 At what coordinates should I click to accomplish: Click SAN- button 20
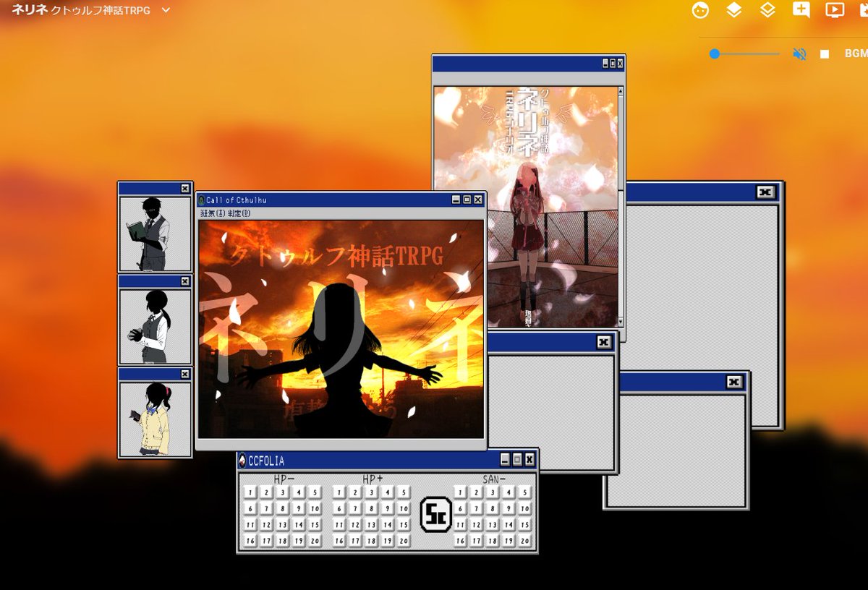(525, 541)
